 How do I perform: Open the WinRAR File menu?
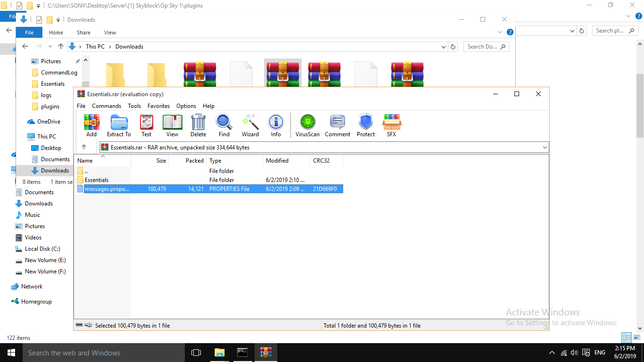81,106
